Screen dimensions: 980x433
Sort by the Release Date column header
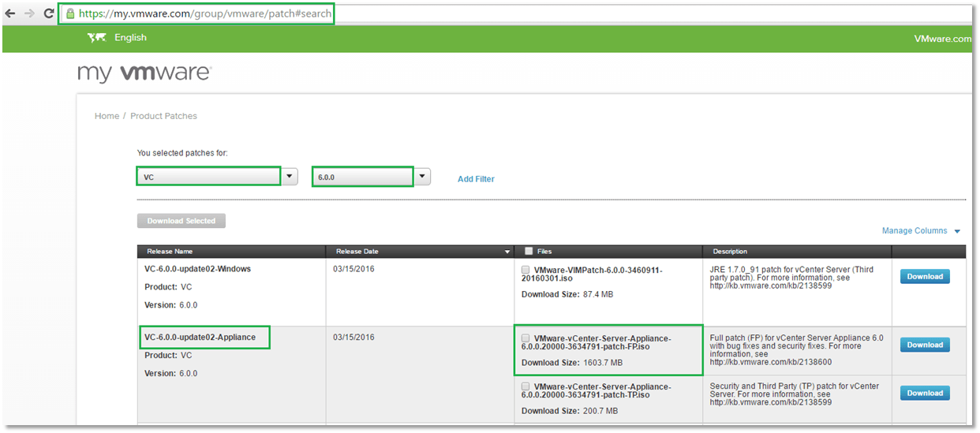pyautogui.click(x=357, y=252)
